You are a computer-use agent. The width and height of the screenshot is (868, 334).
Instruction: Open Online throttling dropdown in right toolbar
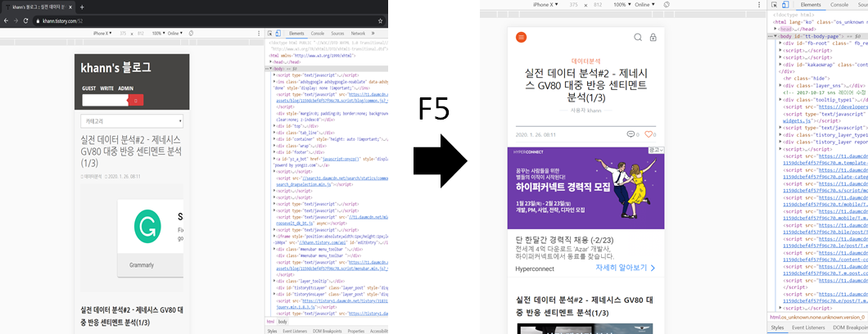[644, 4]
